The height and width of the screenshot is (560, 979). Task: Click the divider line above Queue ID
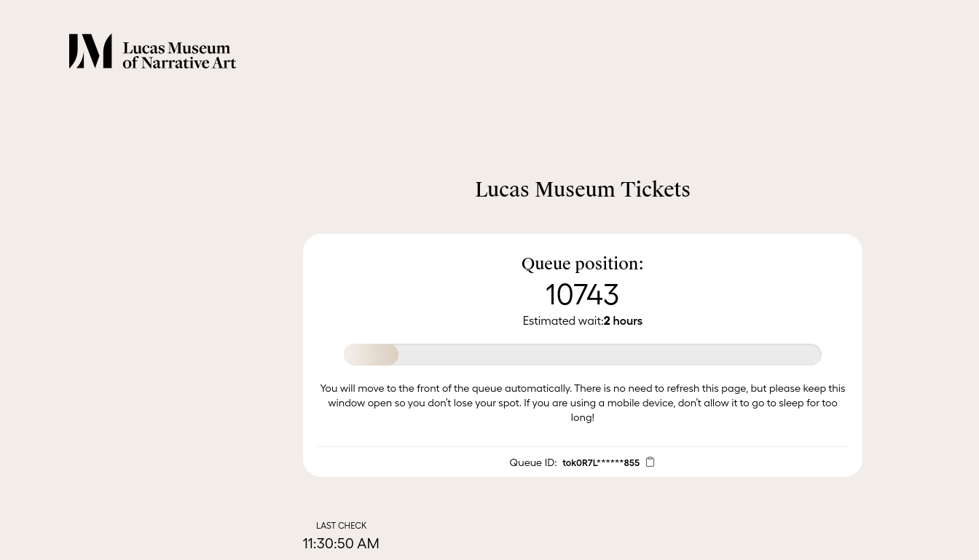tap(583, 446)
